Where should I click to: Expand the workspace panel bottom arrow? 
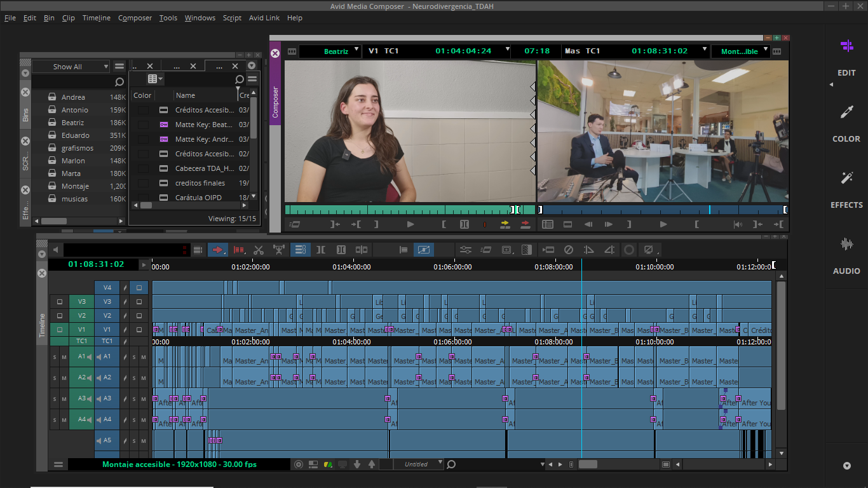point(846,466)
